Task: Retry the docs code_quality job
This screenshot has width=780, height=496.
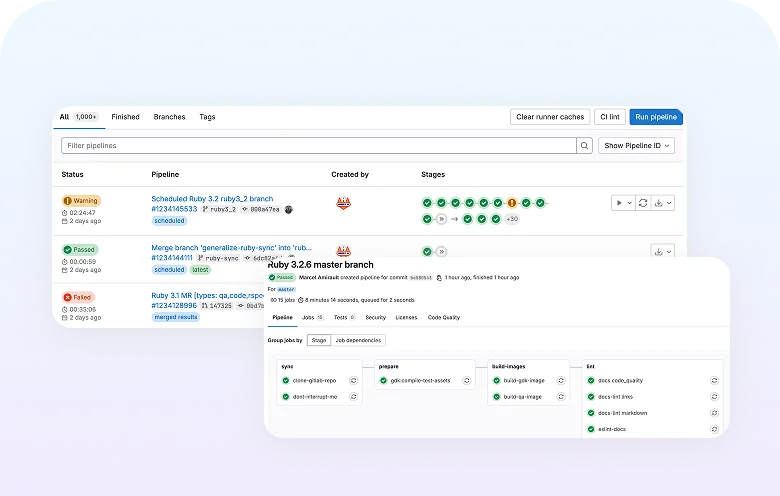Action: 714,381
